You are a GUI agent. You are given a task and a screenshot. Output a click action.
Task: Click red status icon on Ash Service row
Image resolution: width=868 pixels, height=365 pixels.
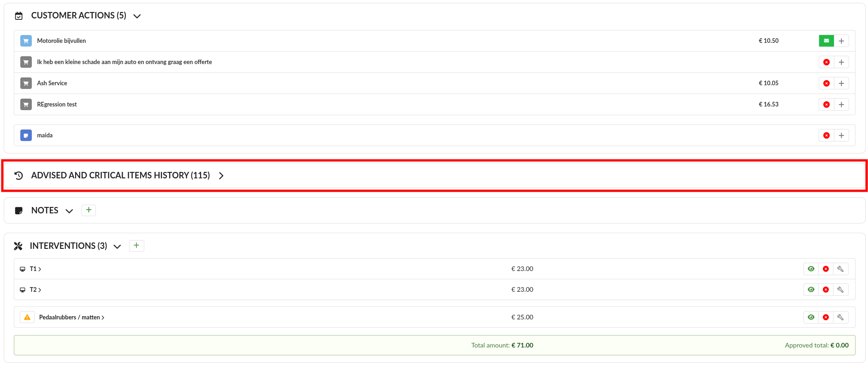tap(826, 83)
